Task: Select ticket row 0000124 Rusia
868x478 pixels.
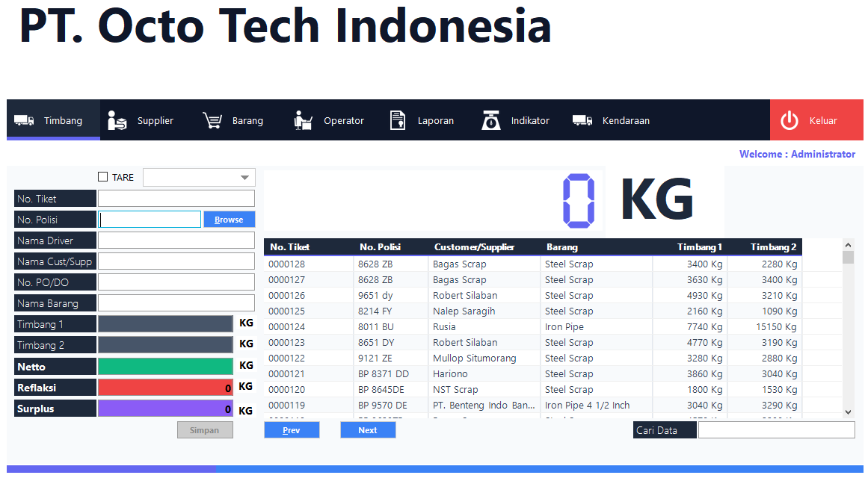Action: [532, 327]
